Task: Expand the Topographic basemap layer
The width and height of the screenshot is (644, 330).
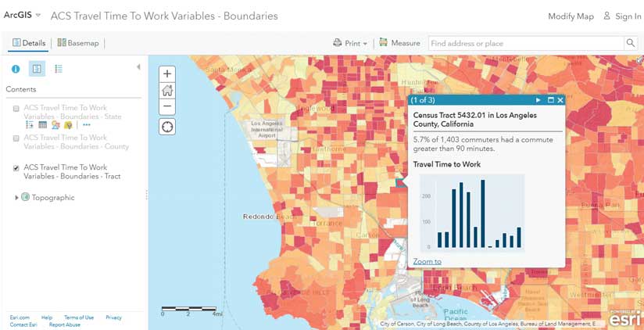Action: click(16, 198)
